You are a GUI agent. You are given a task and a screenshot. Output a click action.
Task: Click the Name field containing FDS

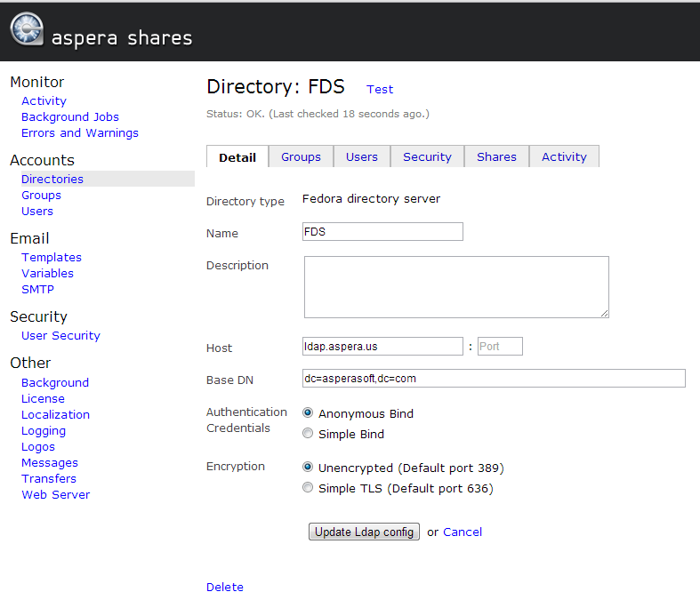pyautogui.click(x=382, y=231)
